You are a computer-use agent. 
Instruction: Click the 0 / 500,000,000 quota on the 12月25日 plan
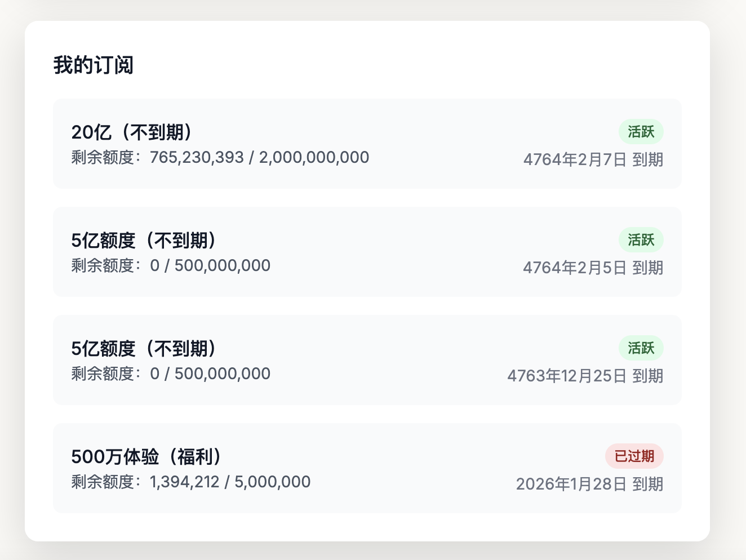210,374
